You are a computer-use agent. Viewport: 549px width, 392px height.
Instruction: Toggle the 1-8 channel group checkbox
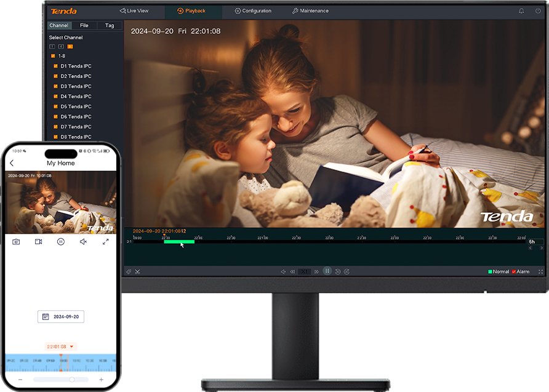click(x=53, y=56)
